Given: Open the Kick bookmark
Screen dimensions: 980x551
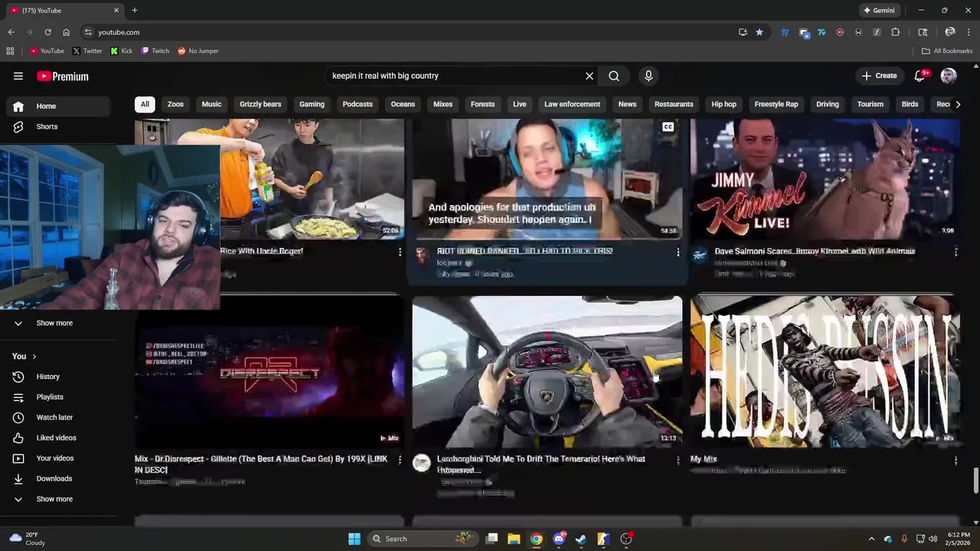Looking at the screenshot, I should tap(122, 51).
